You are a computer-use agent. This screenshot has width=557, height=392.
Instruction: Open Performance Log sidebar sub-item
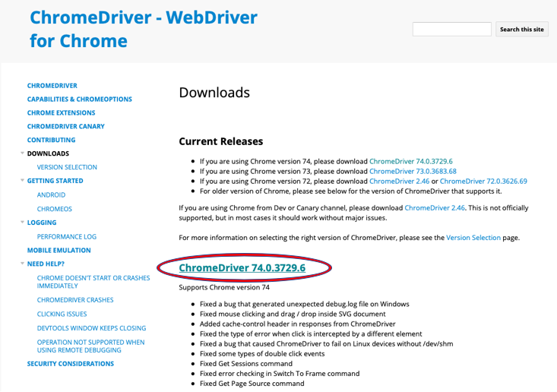pyautogui.click(x=66, y=237)
